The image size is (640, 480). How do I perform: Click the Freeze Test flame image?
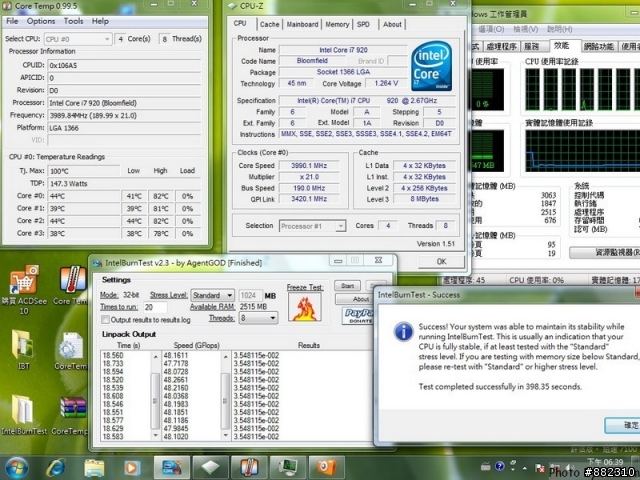(x=304, y=307)
